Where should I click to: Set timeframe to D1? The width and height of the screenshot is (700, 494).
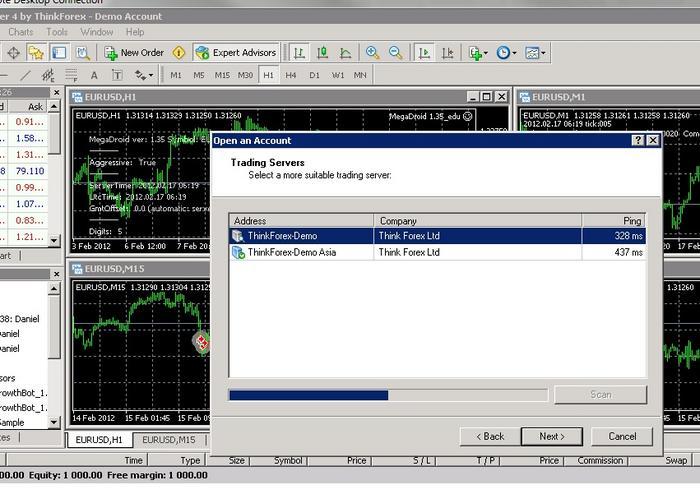pyautogui.click(x=314, y=75)
